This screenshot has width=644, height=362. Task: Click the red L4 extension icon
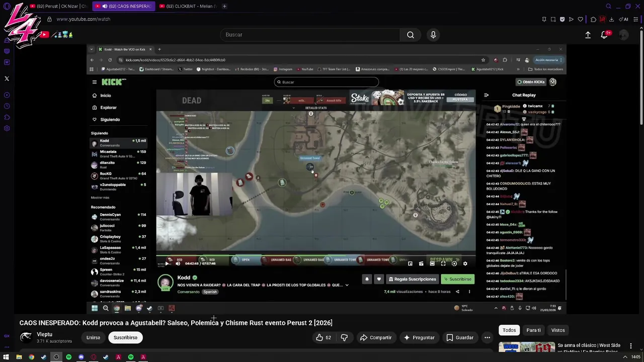[602, 19]
